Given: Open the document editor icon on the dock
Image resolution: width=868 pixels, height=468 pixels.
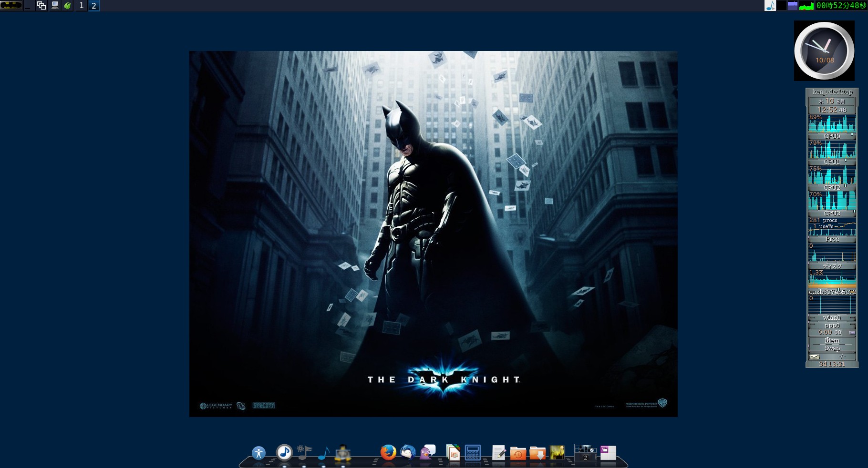Looking at the screenshot, I should coord(498,453).
